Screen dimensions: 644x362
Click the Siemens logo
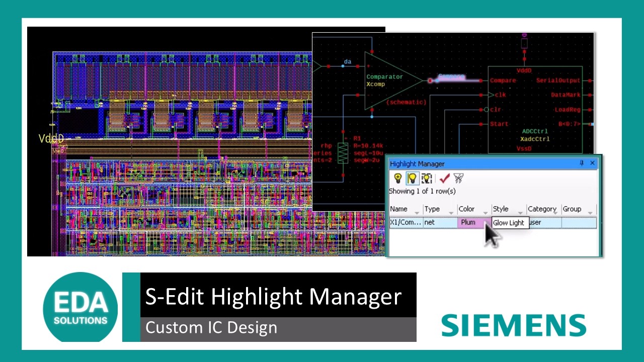click(514, 325)
